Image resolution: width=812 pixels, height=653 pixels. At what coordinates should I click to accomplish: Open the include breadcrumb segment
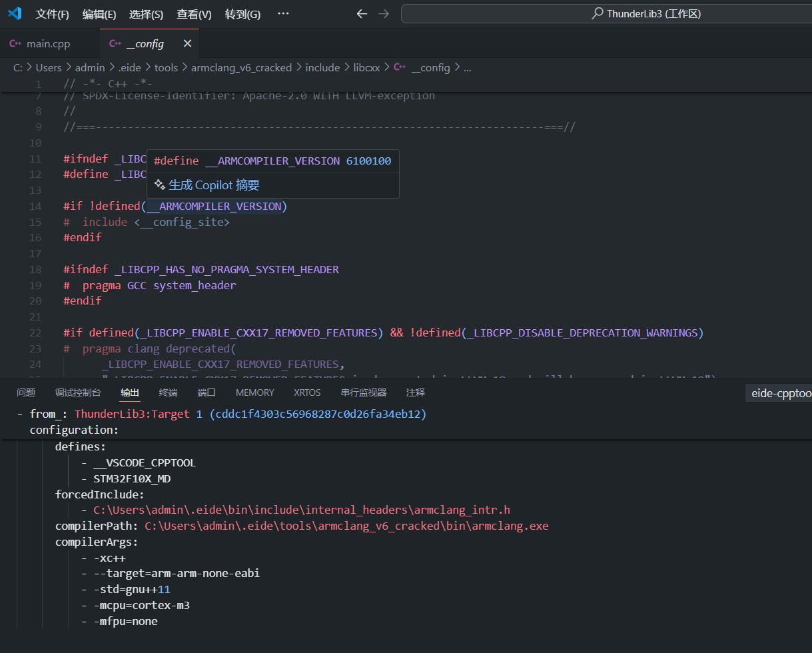click(322, 67)
